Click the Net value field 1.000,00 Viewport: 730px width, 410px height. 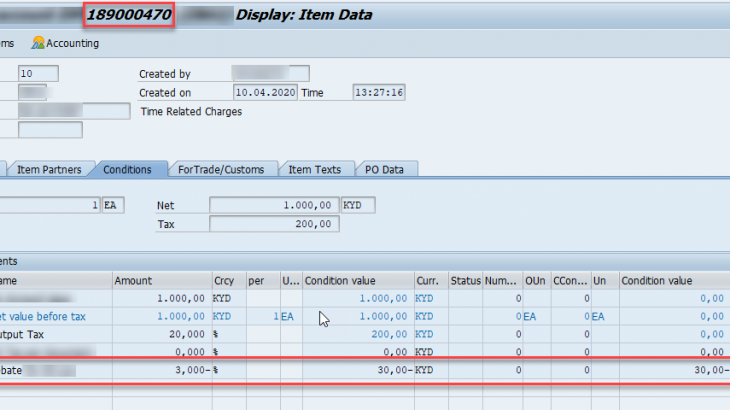coord(274,205)
